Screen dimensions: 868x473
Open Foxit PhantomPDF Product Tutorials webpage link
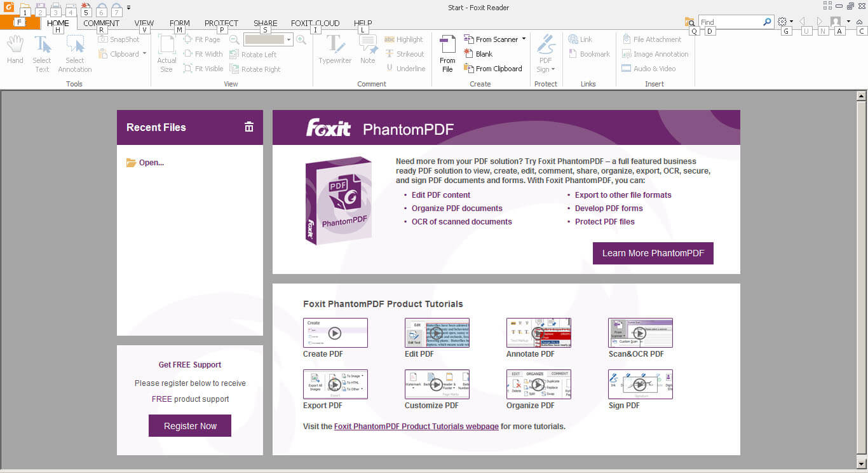[416, 426]
